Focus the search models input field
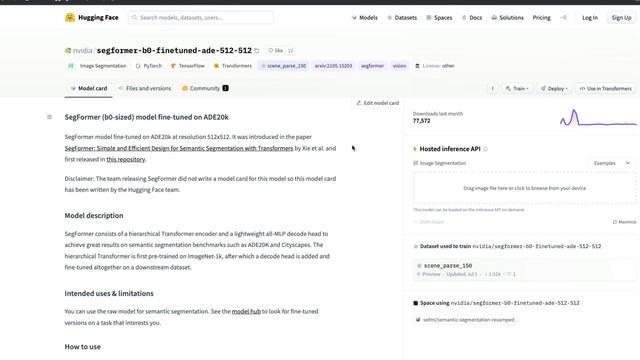Viewport: 640px width, 360px height. click(200, 18)
